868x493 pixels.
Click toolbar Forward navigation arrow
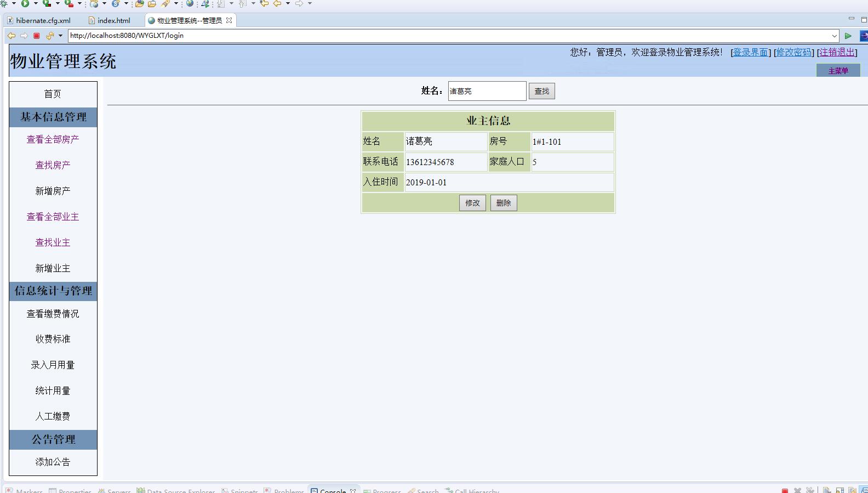coord(299,3)
